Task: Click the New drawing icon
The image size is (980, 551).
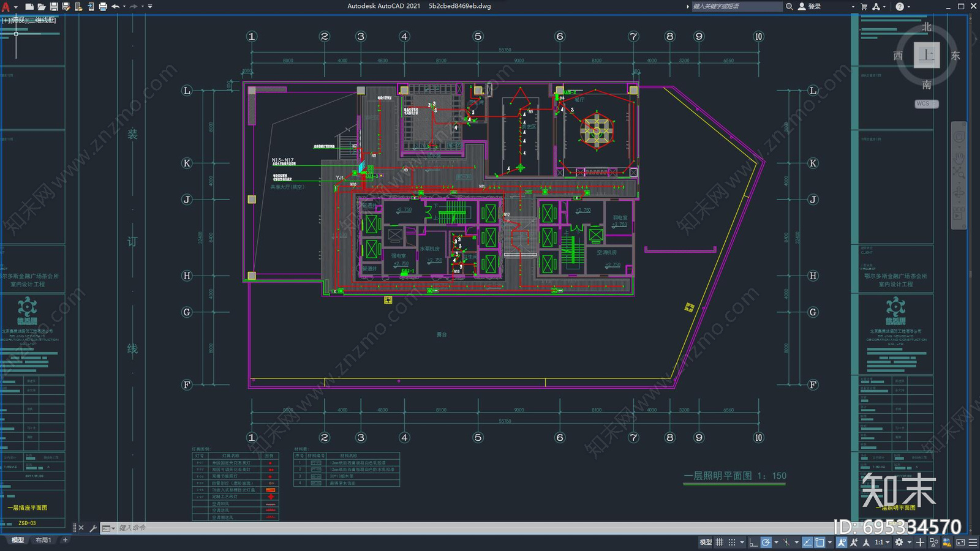Action: pos(29,7)
